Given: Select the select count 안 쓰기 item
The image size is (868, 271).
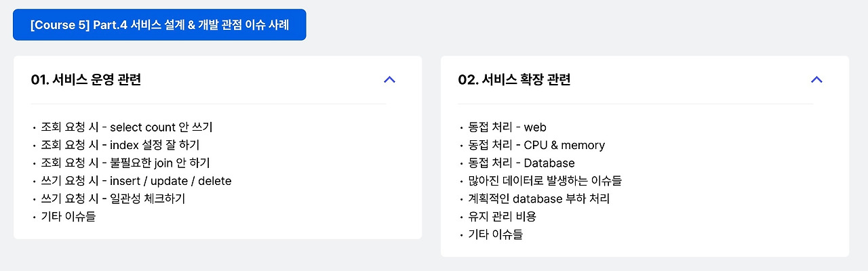Looking at the screenshot, I should coord(127,127).
